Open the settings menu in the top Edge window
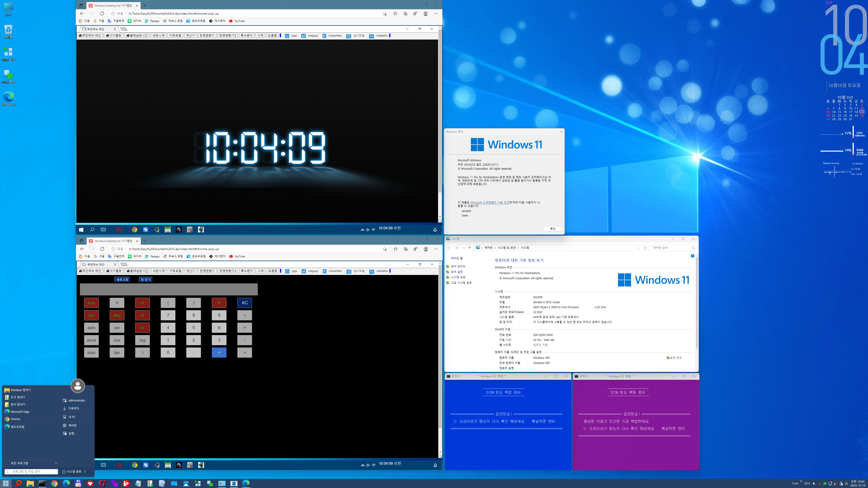This screenshot has width=868, height=488. (436, 14)
